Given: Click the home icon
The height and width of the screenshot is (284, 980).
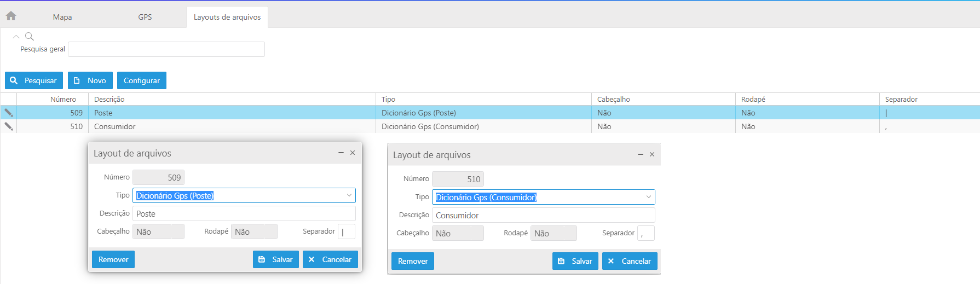Looking at the screenshot, I should pyautogui.click(x=11, y=16).
